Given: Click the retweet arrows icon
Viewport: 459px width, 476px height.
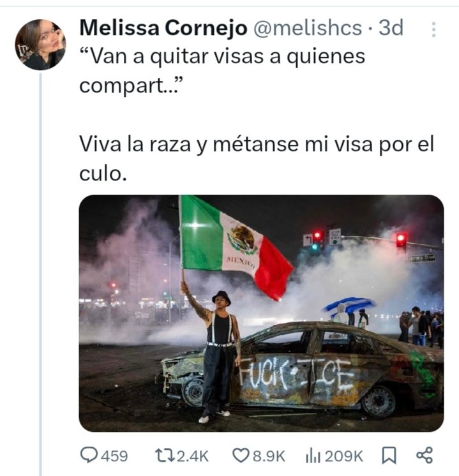Looking at the screenshot, I should [x=165, y=456].
